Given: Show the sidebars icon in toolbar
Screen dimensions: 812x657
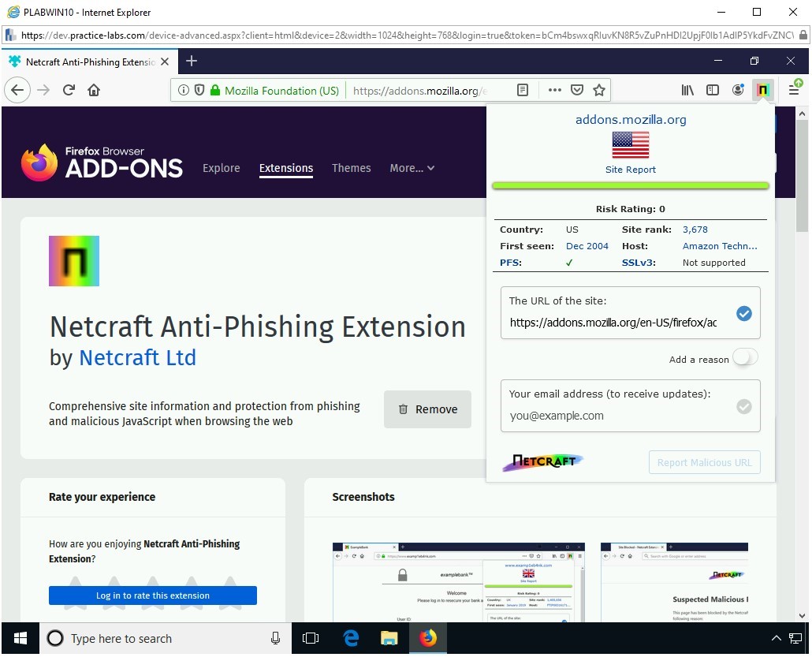Looking at the screenshot, I should pyautogui.click(x=713, y=90).
